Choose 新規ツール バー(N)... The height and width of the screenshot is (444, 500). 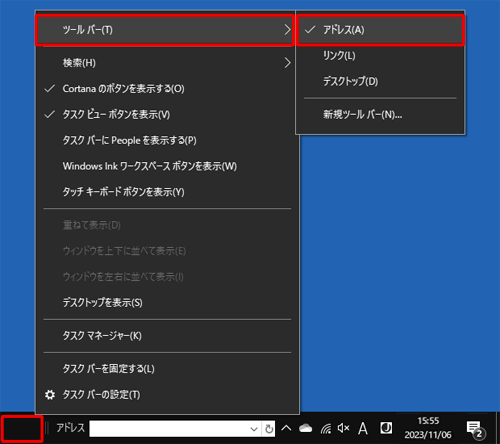[x=380, y=115]
